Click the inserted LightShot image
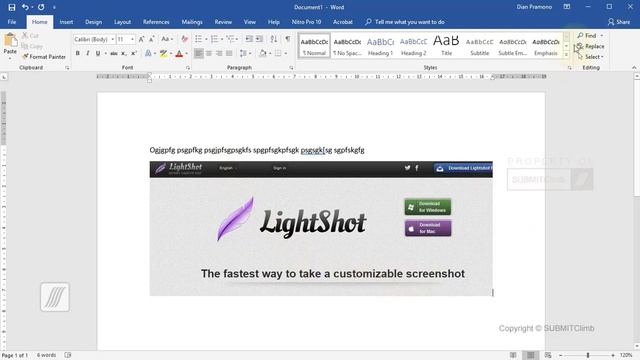 [x=321, y=229]
